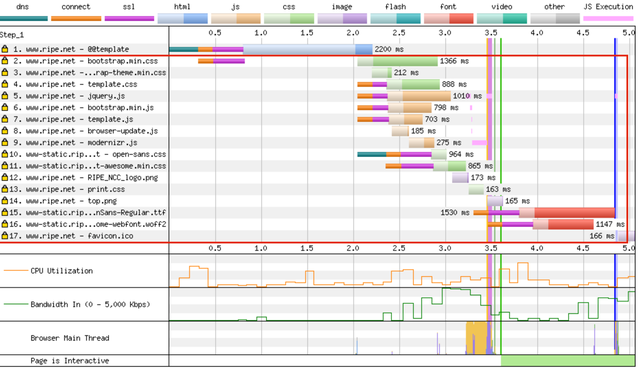The image size is (640, 375).
Task: Click the lock icon beside favicon.ico
Action: [x=5, y=236]
